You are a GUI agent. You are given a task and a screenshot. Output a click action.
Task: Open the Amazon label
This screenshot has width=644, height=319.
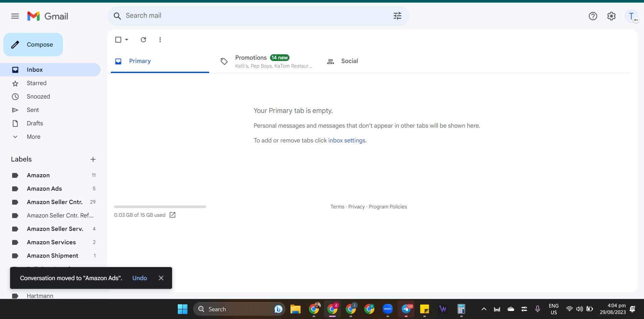[50, 175]
